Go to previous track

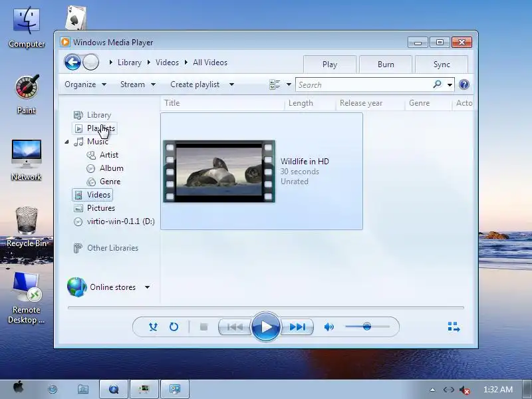pyautogui.click(x=235, y=327)
